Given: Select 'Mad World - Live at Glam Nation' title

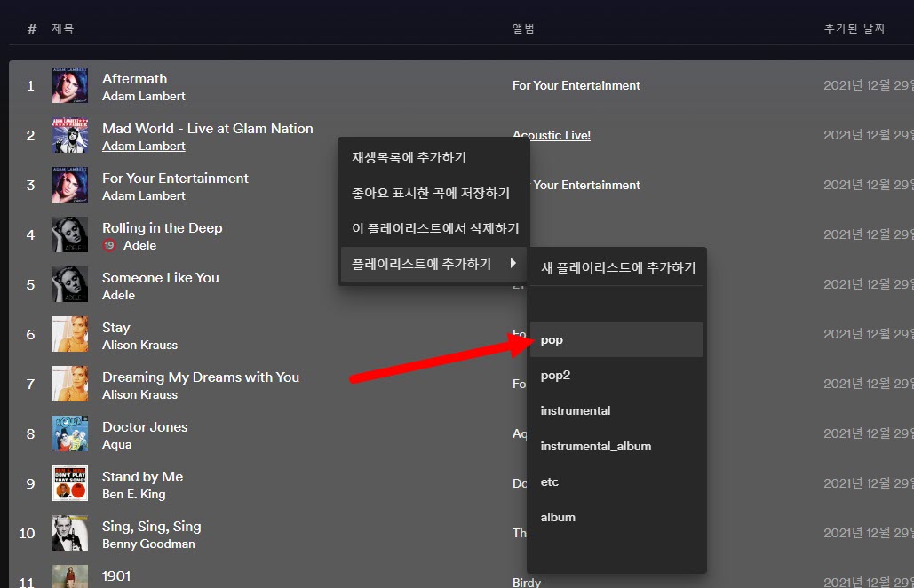Looking at the screenshot, I should coord(208,128).
